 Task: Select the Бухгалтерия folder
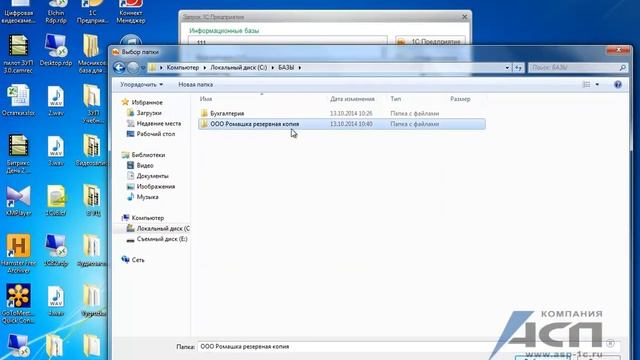pos(342,113)
